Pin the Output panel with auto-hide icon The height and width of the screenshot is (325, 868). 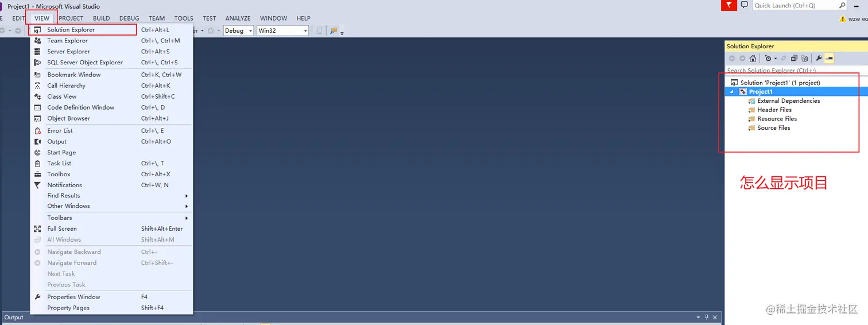(707, 318)
